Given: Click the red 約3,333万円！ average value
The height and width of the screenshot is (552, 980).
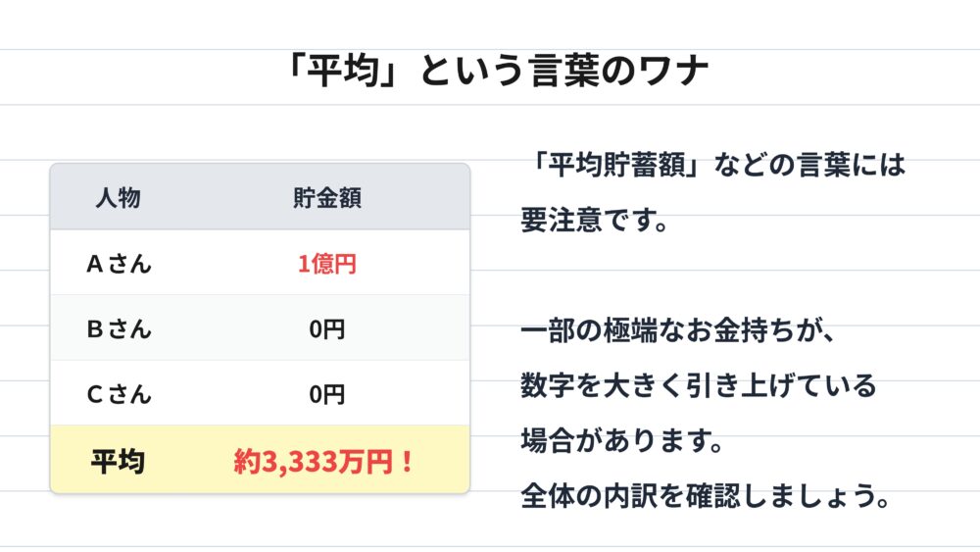Looking at the screenshot, I should pyautogui.click(x=325, y=461).
